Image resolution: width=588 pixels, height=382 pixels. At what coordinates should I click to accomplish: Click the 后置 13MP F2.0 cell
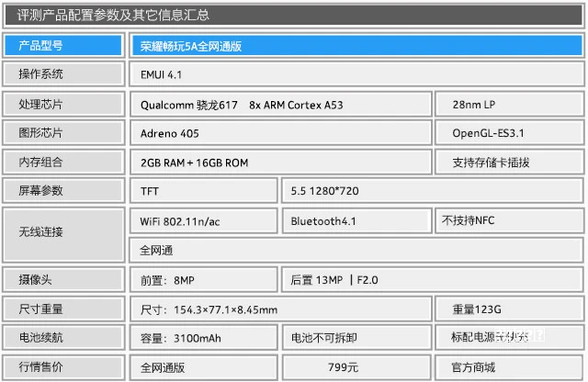[x=433, y=280]
